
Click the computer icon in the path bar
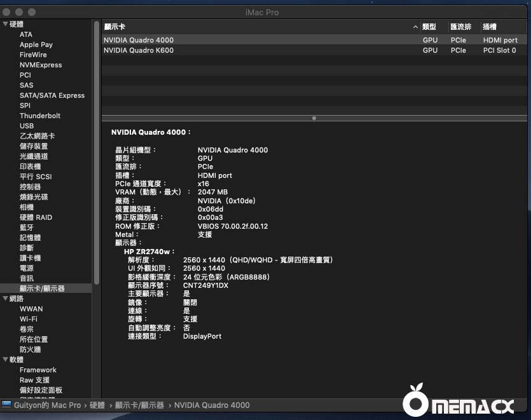[x=6, y=405]
